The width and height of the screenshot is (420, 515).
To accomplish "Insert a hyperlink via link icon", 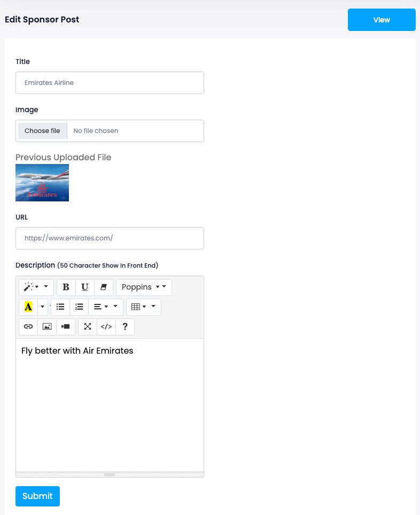I will click(x=28, y=327).
